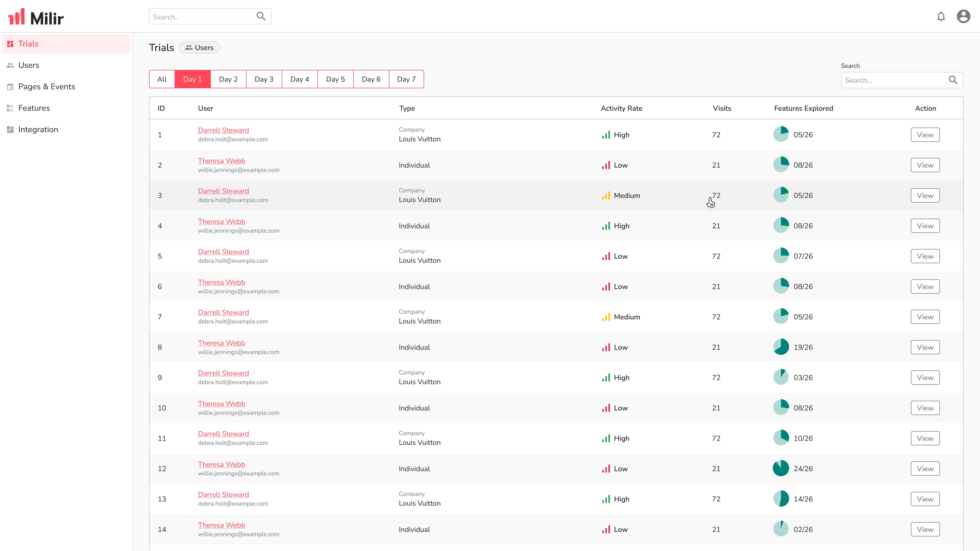Select the Day 1 tab
Image resolution: width=980 pixels, height=551 pixels.
[x=192, y=79]
